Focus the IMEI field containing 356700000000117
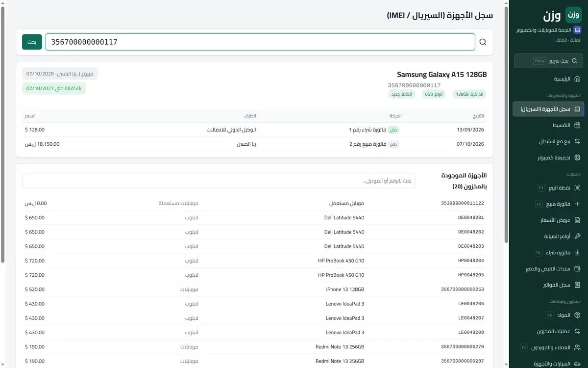 (260, 42)
